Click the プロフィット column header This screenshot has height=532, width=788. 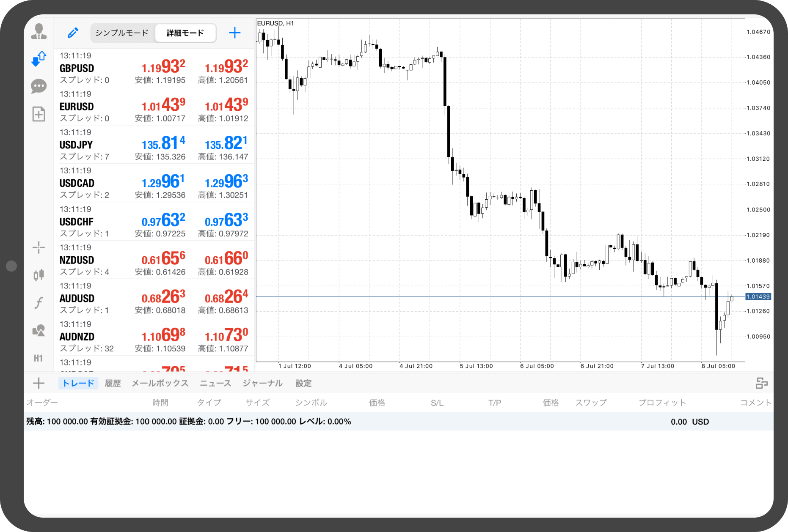[662, 403]
